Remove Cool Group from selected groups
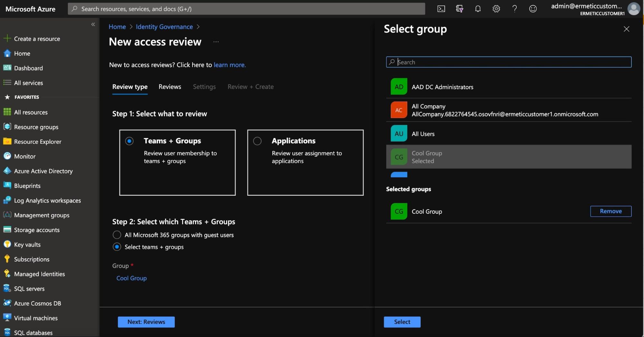Image resolution: width=644 pixels, height=337 pixels. pyautogui.click(x=611, y=211)
